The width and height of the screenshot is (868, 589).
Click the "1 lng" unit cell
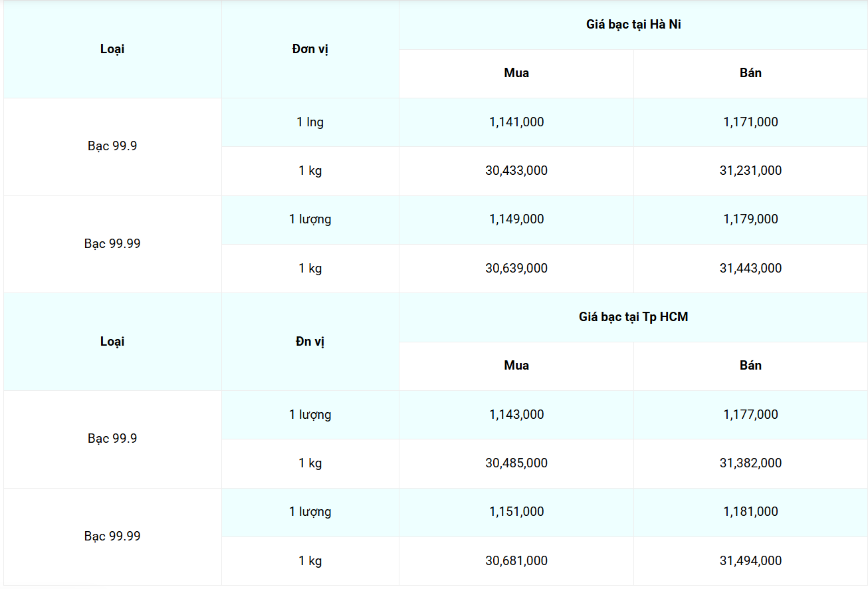coord(310,122)
